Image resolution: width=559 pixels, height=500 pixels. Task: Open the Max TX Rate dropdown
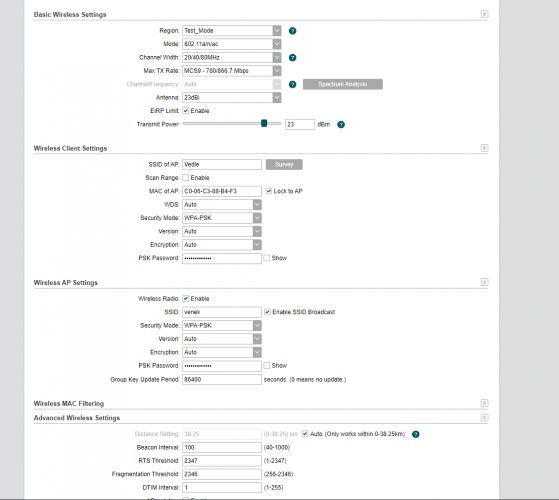(232, 71)
